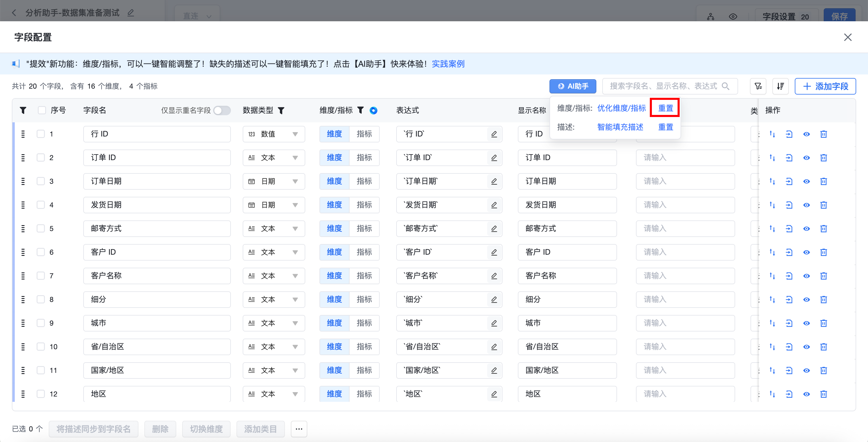Select the checkbox for row 10 省/自治区
Image resolution: width=868 pixels, height=442 pixels.
click(x=41, y=346)
